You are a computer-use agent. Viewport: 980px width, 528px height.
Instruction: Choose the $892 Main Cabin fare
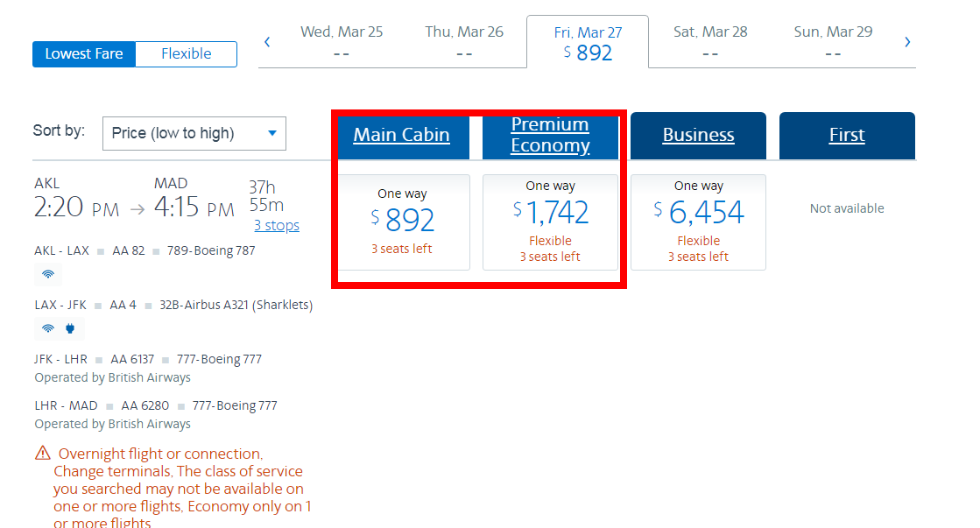(x=402, y=222)
